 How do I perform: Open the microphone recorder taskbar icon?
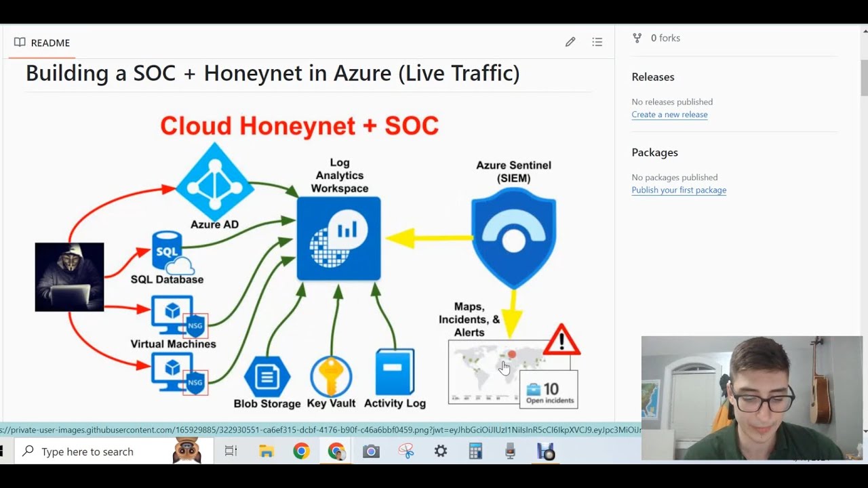pyautogui.click(x=511, y=451)
